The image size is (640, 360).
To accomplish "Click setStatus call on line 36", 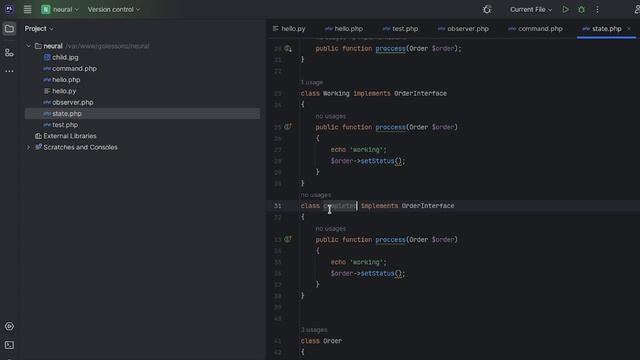I will 377,273.
